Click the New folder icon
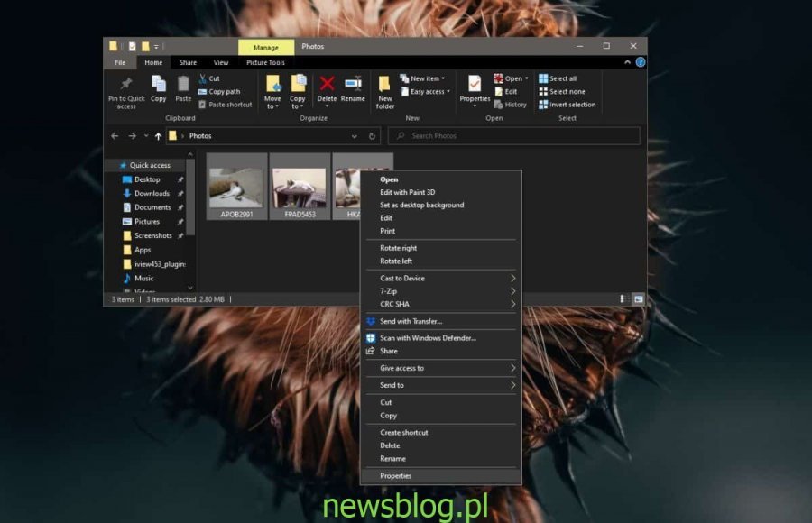The width and height of the screenshot is (812, 523). 385,85
